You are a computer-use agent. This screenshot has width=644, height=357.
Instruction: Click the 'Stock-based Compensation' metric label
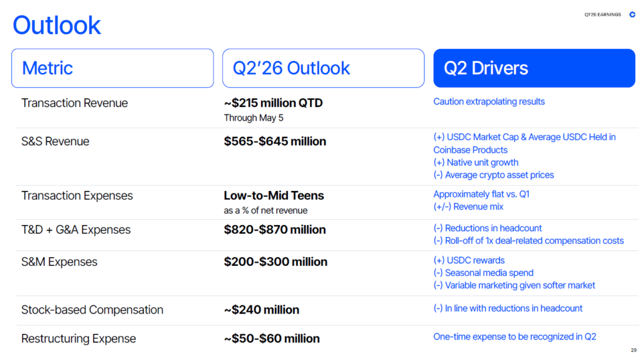(x=92, y=310)
